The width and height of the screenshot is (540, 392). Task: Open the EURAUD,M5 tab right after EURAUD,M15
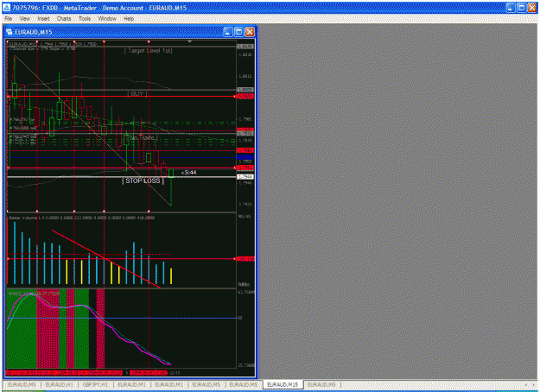[x=321, y=384]
